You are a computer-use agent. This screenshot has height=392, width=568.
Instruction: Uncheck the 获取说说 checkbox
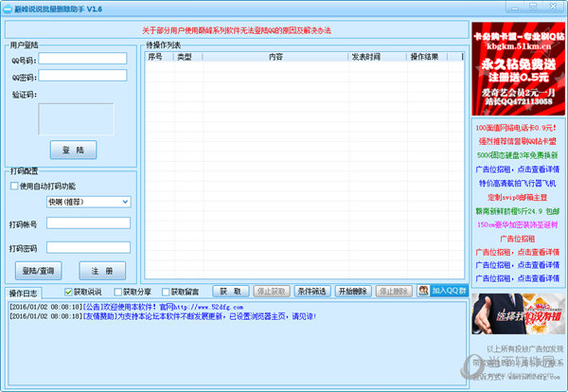68,292
